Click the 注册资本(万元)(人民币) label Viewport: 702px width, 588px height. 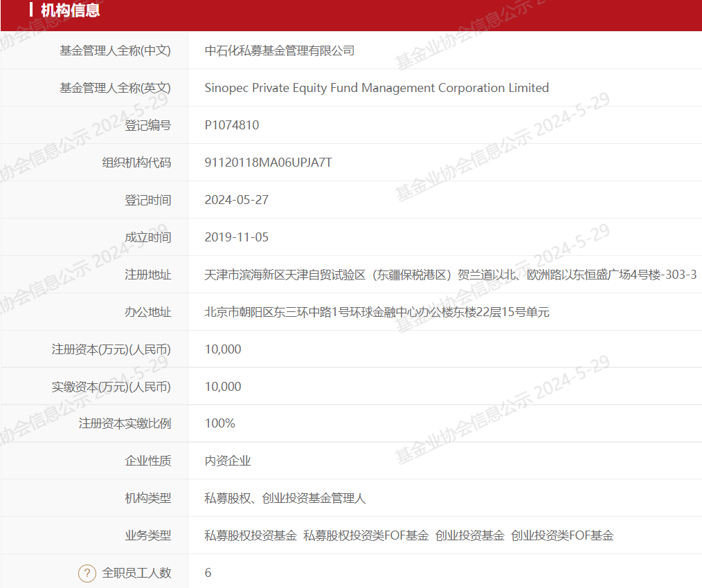(111, 349)
